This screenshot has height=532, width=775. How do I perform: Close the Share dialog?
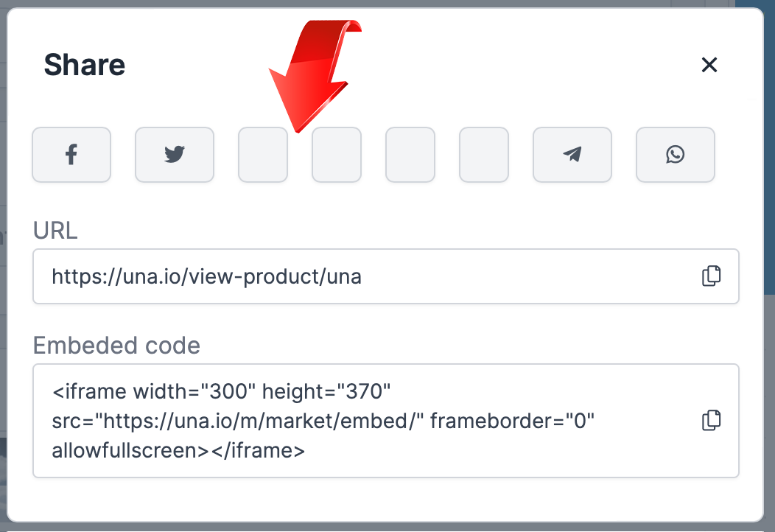click(709, 65)
